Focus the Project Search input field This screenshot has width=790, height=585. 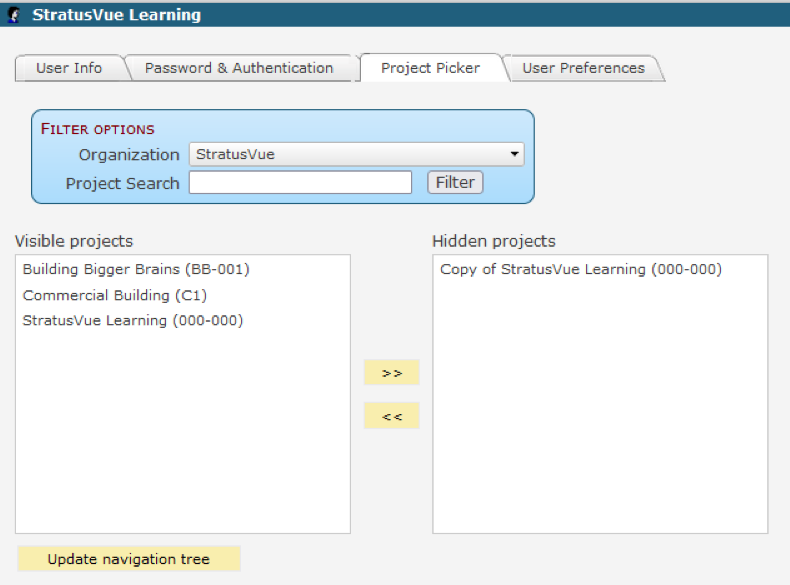click(x=300, y=182)
